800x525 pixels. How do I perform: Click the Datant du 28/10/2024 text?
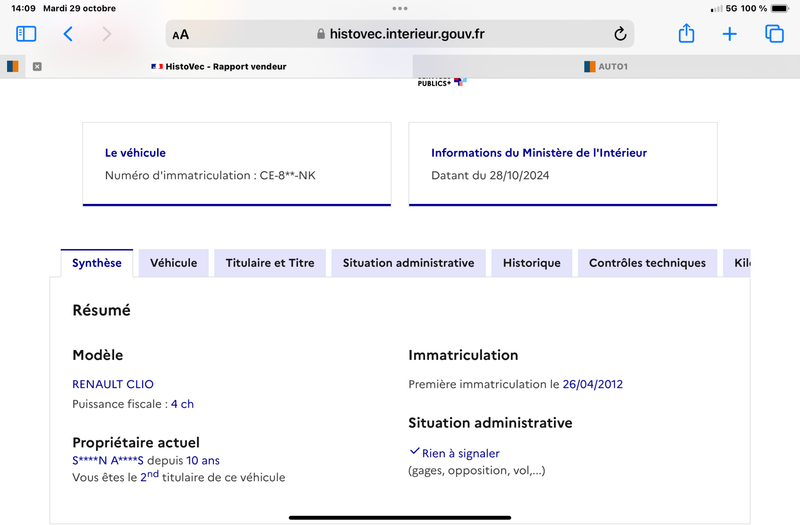click(x=490, y=176)
